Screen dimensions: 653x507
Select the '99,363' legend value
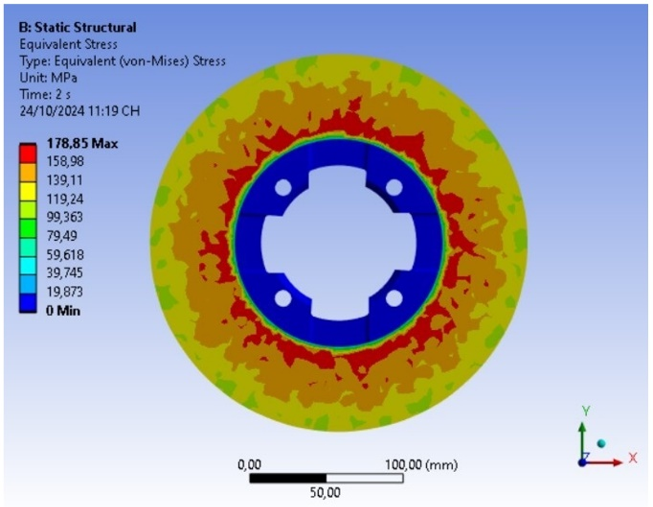tap(65, 217)
